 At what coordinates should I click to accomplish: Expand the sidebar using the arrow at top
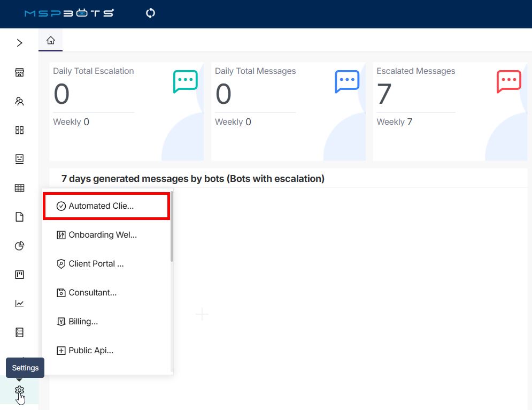[20, 43]
